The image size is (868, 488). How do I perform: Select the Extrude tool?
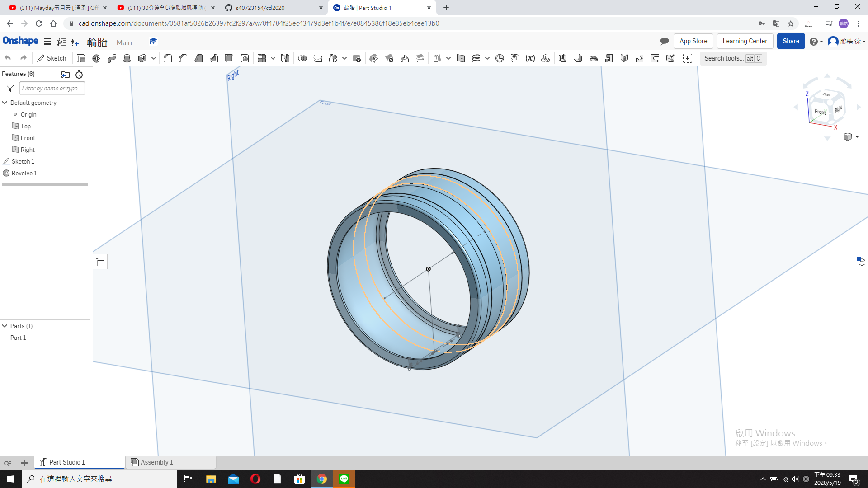tap(81, 58)
